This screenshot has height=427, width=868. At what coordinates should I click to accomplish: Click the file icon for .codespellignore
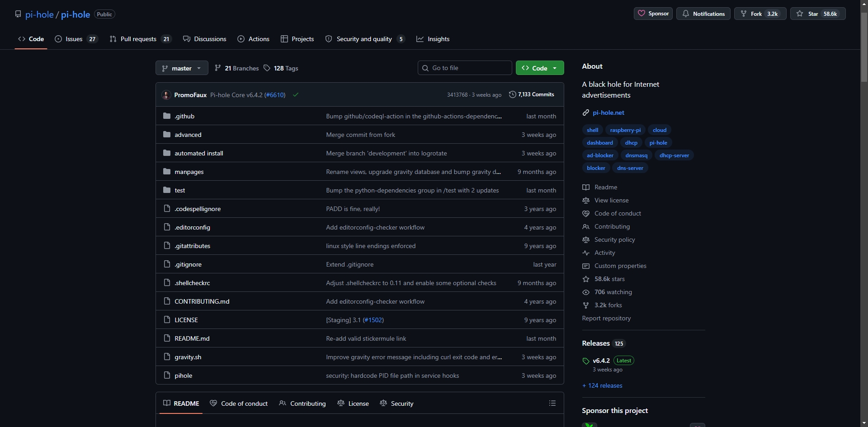point(167,209)
